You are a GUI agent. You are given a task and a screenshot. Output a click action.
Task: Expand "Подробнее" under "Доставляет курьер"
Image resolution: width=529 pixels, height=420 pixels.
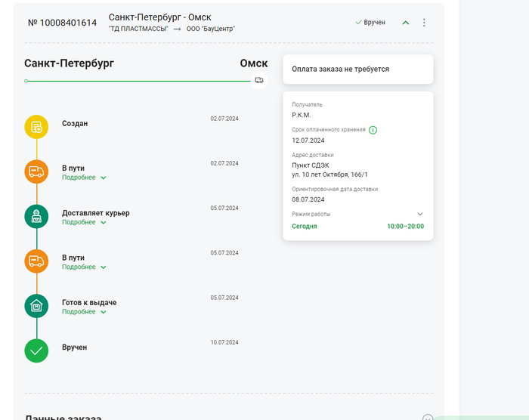(x=83, y=222)
